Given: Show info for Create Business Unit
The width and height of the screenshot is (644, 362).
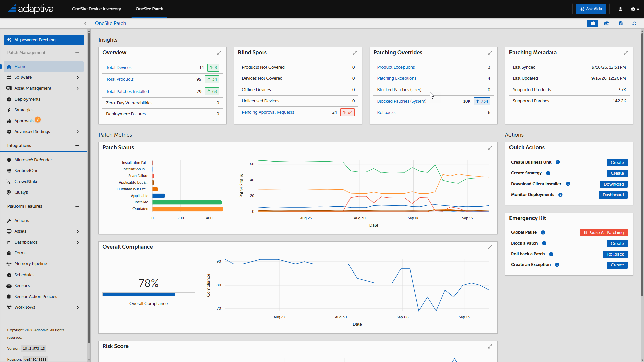Looking at the screenshot, I should [558, 162].
